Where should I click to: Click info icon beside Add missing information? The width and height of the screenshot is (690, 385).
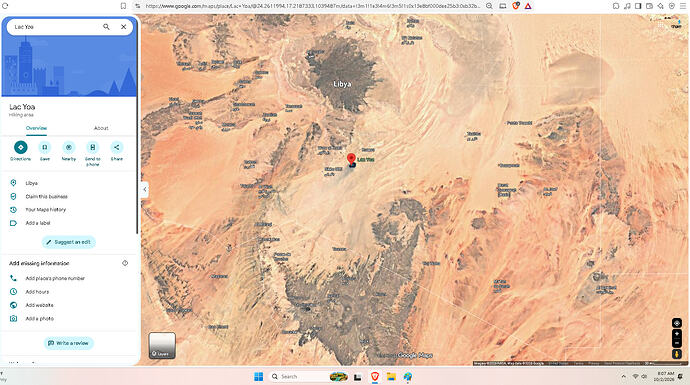point(125,263)
